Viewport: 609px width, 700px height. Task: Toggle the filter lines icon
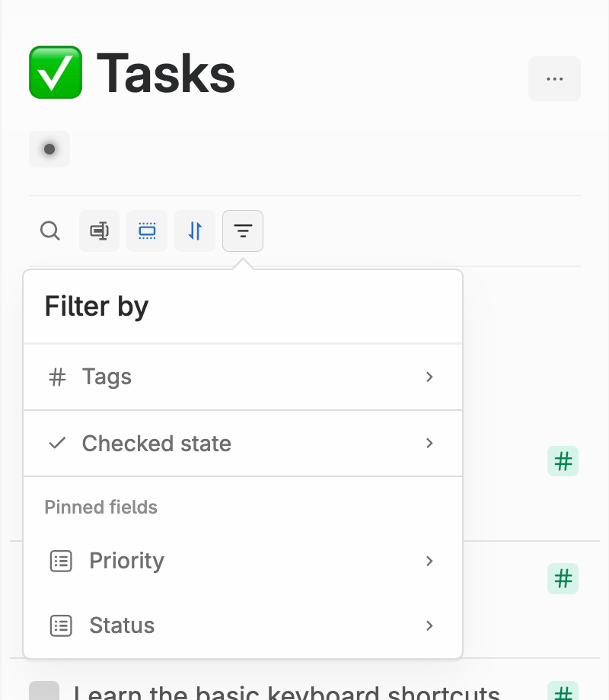tap(243, 231)
